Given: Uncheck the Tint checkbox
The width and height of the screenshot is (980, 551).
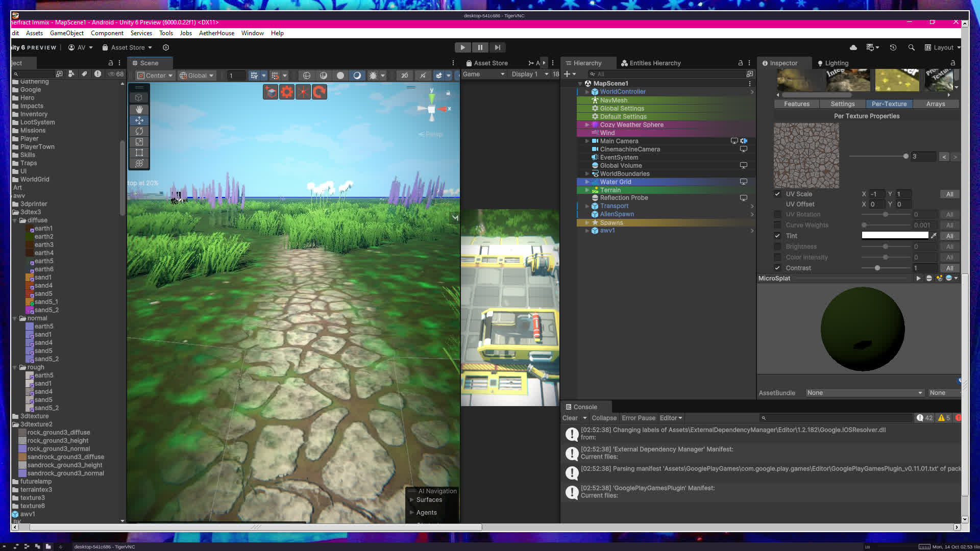Looking at the screenshot, I should 777,236.
